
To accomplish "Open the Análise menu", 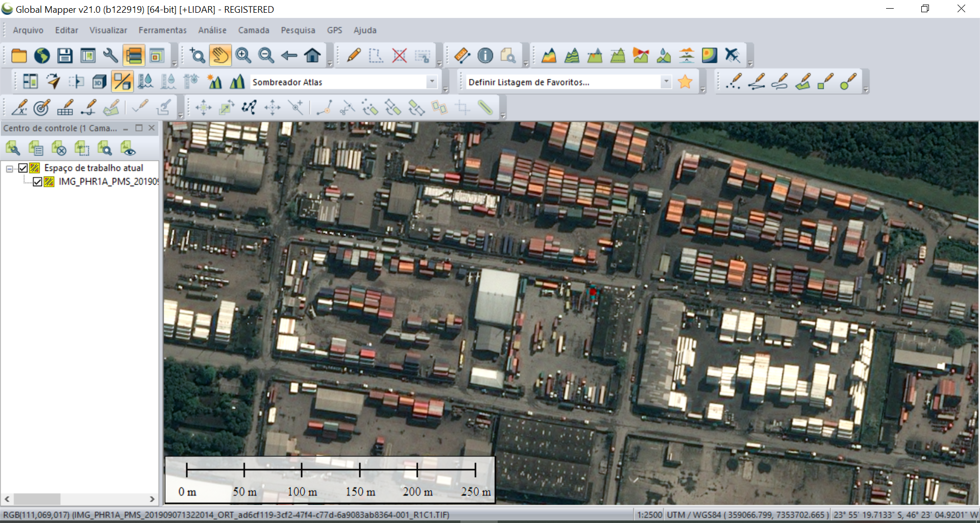I will pyautogui.click(x=212, y=30).
